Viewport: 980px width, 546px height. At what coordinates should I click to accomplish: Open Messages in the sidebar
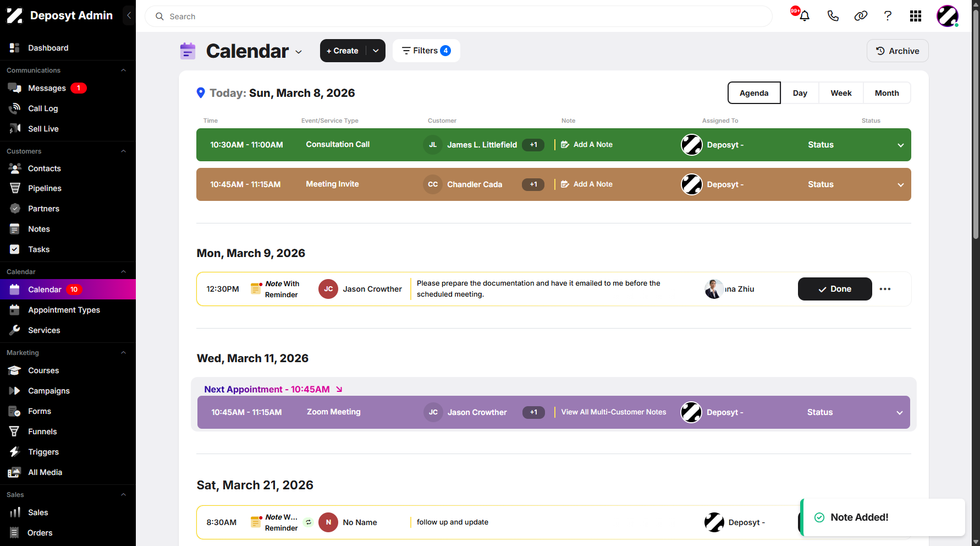(x=68, y=88)
